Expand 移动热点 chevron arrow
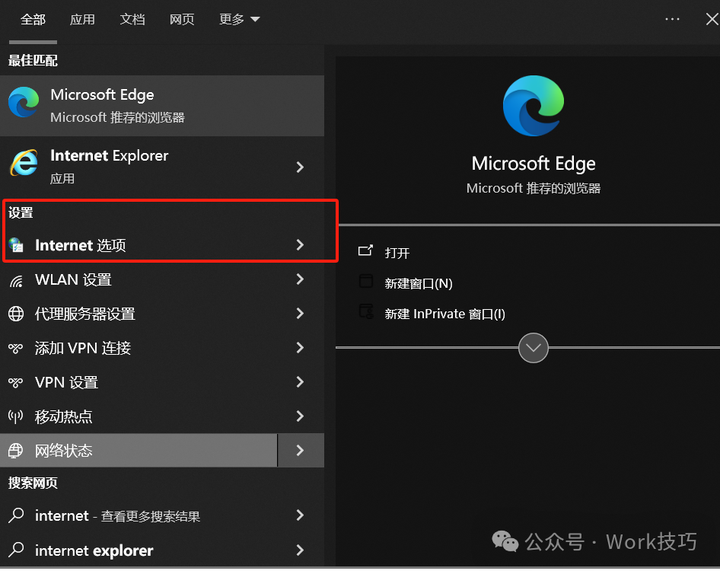This screenshot has width=720, height=571. (300, 416)
